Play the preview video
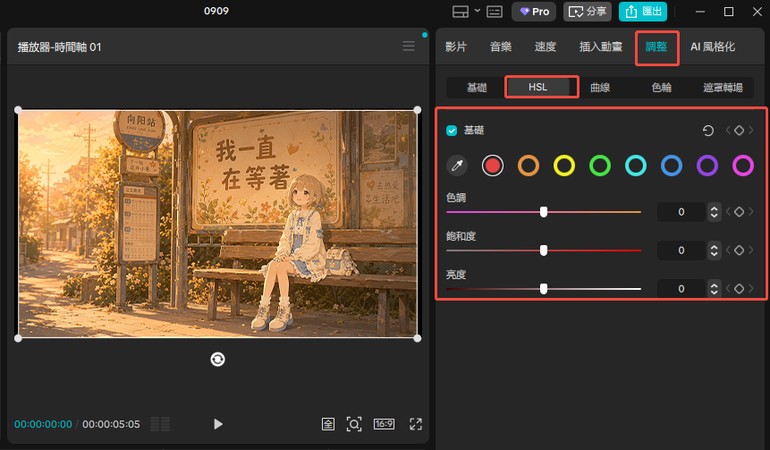Image resolution: width=770 pixels, height=450 pixels. (218, 424)
